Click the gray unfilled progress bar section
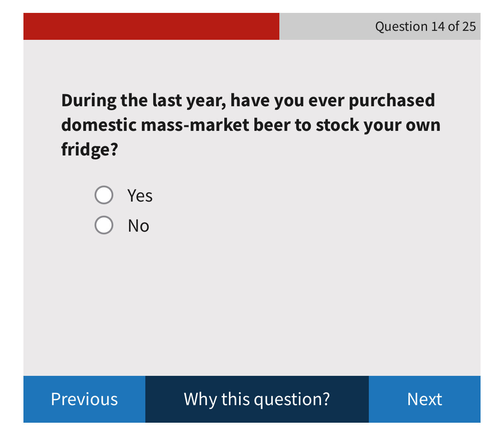The image size is (504, 436). pos(324,26)
